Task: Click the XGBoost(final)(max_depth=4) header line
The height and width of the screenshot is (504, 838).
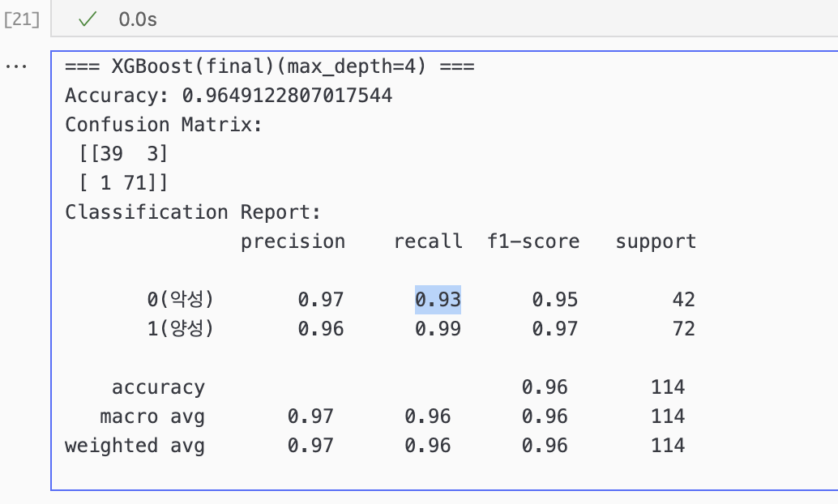Action: click(x=270, y=66)
